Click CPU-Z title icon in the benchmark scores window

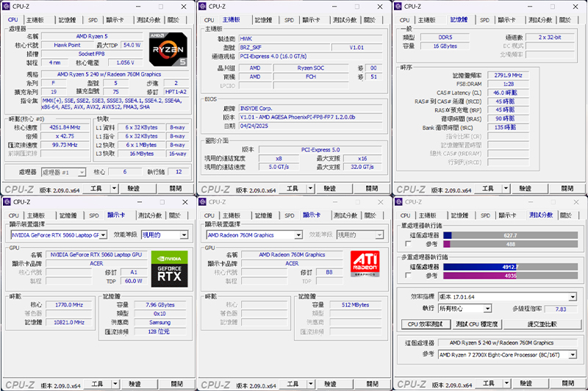(399, 201)
